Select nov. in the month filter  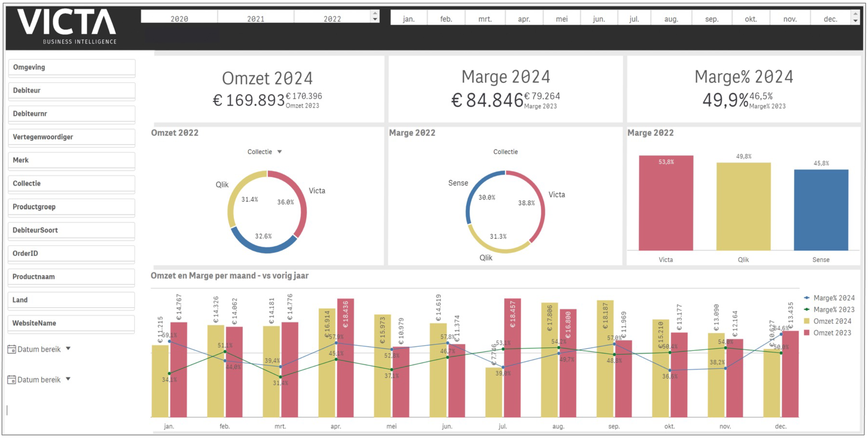790,18
